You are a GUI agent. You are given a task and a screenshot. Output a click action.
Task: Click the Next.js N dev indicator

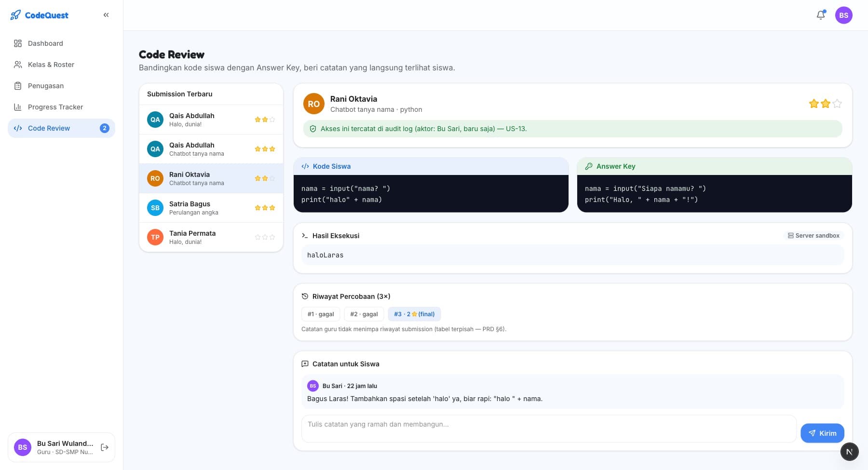(x=850, y=452)
